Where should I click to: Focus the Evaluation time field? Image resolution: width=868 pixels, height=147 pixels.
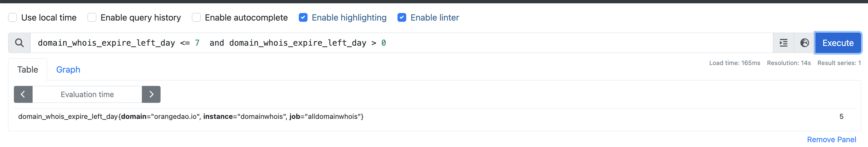click(87, 94)
